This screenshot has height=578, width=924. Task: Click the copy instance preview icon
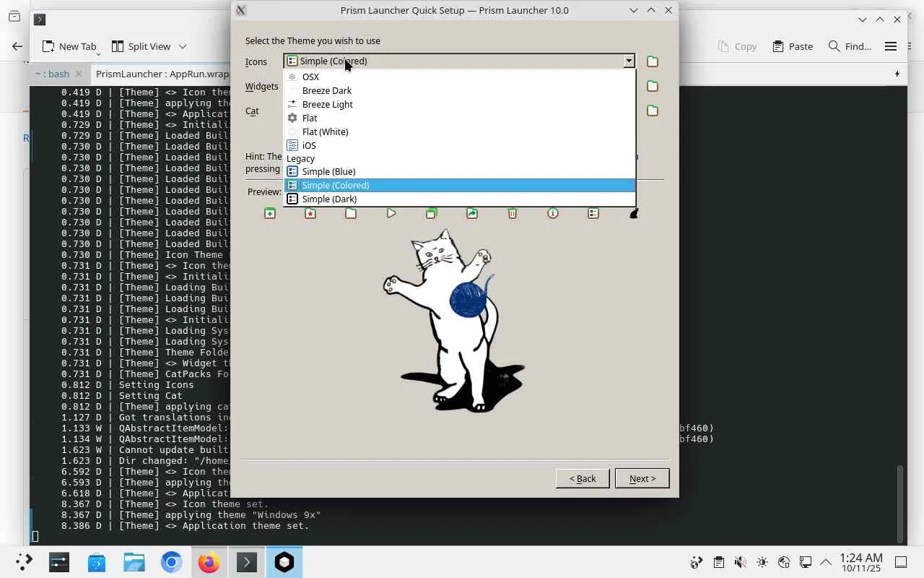tap(432, 213)
